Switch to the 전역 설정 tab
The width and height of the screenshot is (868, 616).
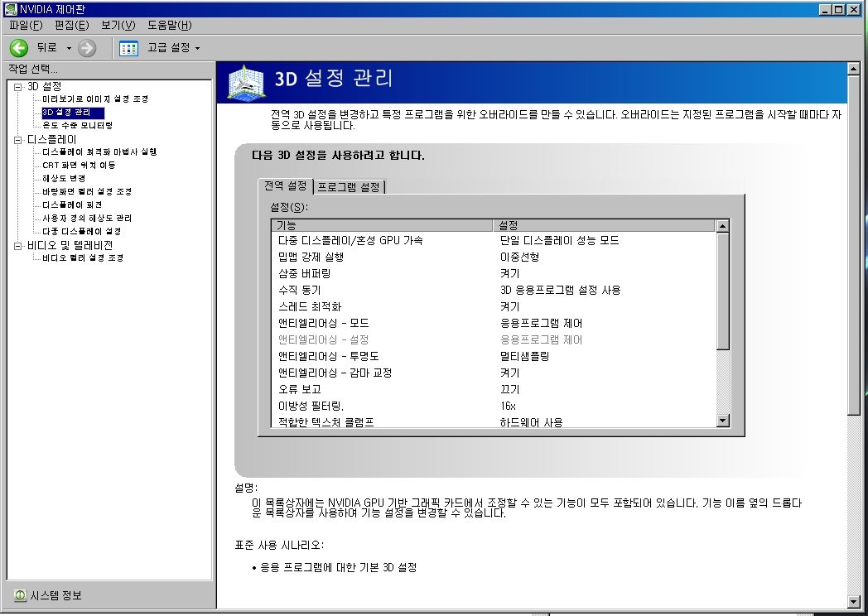pos(285,185)
